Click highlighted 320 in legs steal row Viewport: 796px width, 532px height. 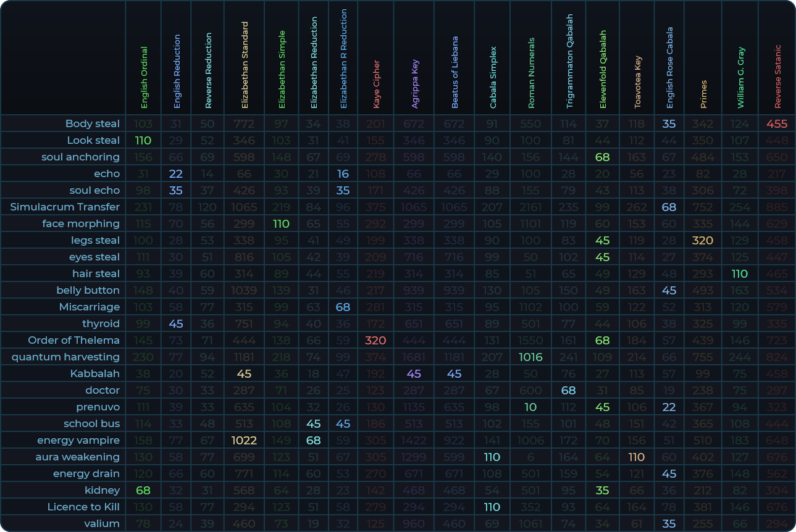703,240
